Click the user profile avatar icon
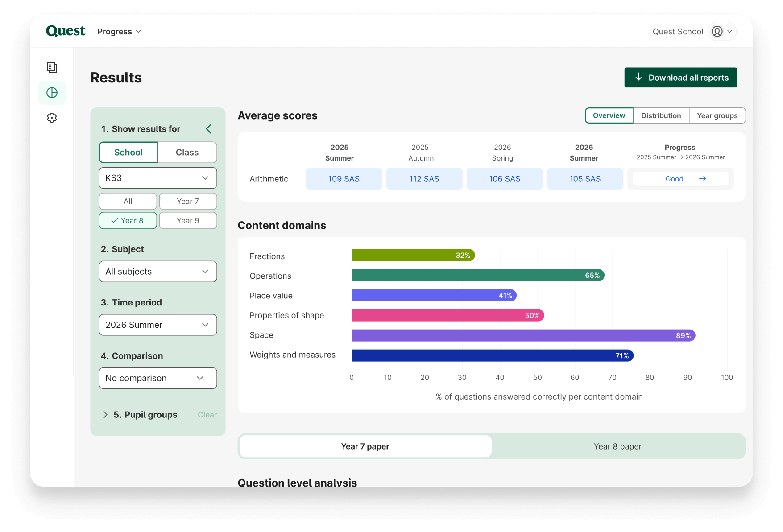 pyautogui.click(x=717, y=31)
